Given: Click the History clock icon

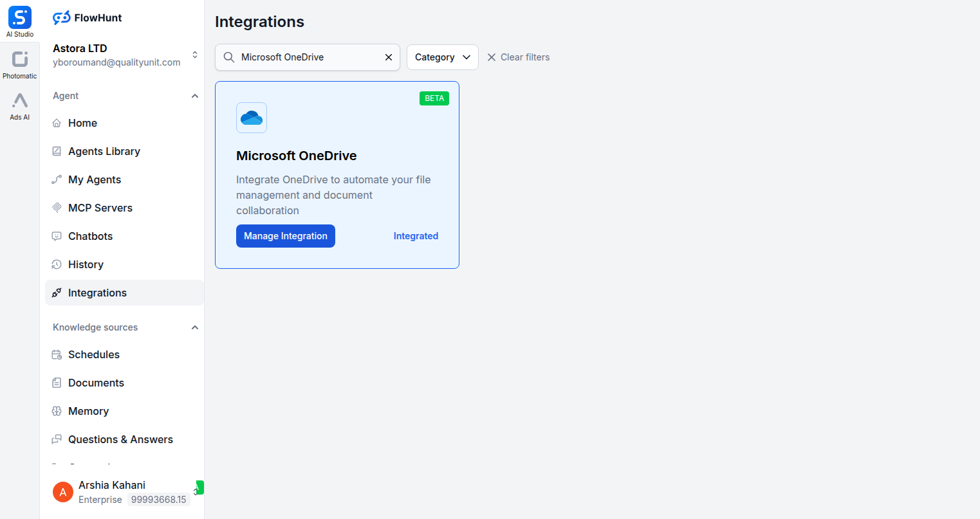Looking at the screenshot, I should [57, 264].
